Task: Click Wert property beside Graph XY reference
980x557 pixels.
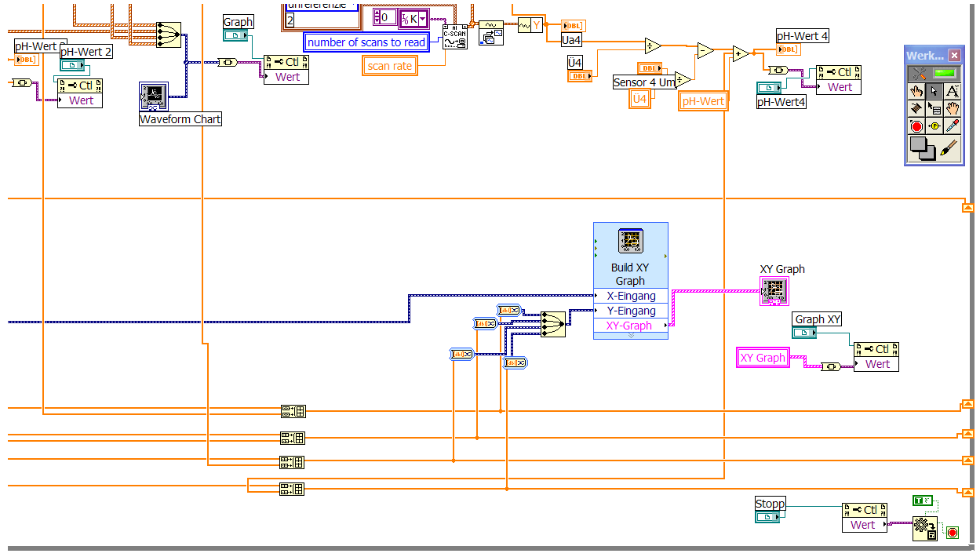Action: tap(876, 364)
